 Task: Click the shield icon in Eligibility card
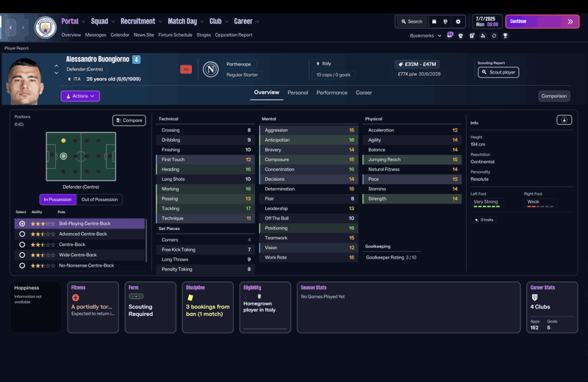(x=259, y=297)
